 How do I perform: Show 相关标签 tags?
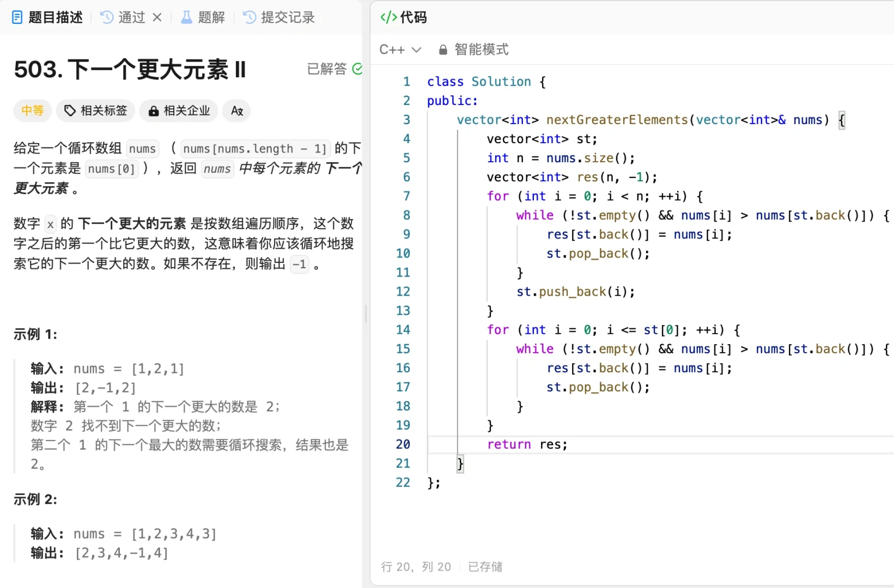coord(95,111)
